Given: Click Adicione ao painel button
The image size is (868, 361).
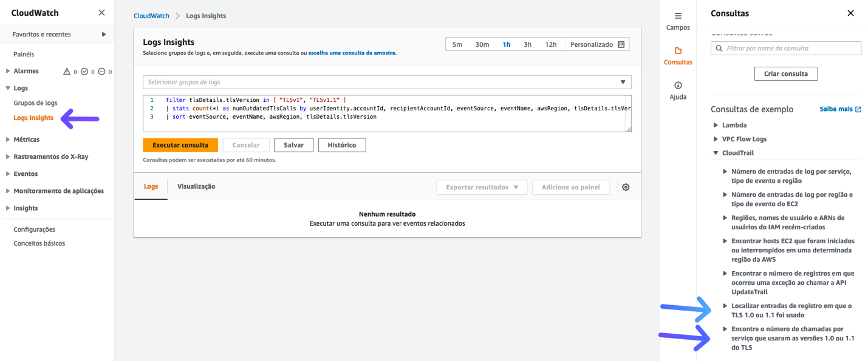Looking at the screenshot, I should click(x=571, y=187).
